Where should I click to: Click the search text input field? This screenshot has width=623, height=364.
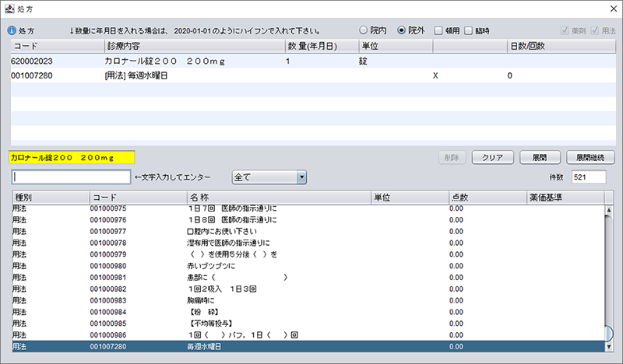pos(71,177)
